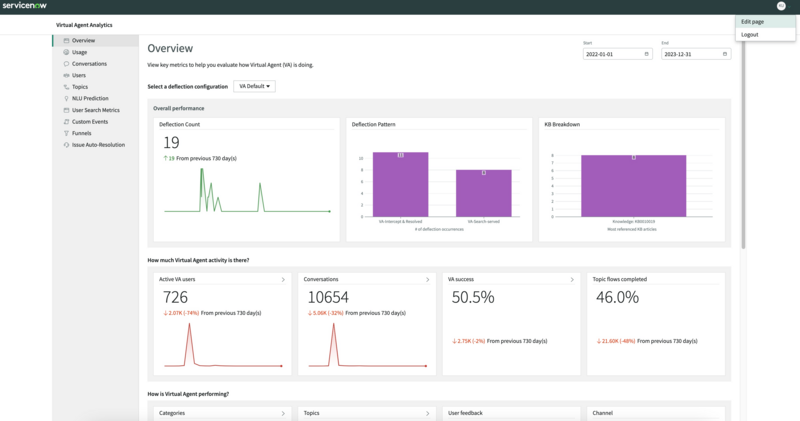This screenshot has height=421, width=800.
Task: Click the Topics sidebar icon
Action: tap(66, 87)
